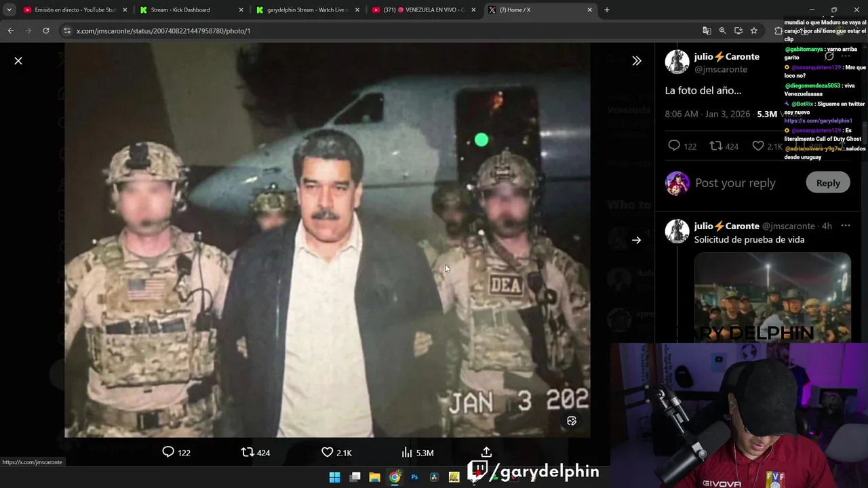
Task: Close the YouTube Studio tab
Action: tap(125, 9)
